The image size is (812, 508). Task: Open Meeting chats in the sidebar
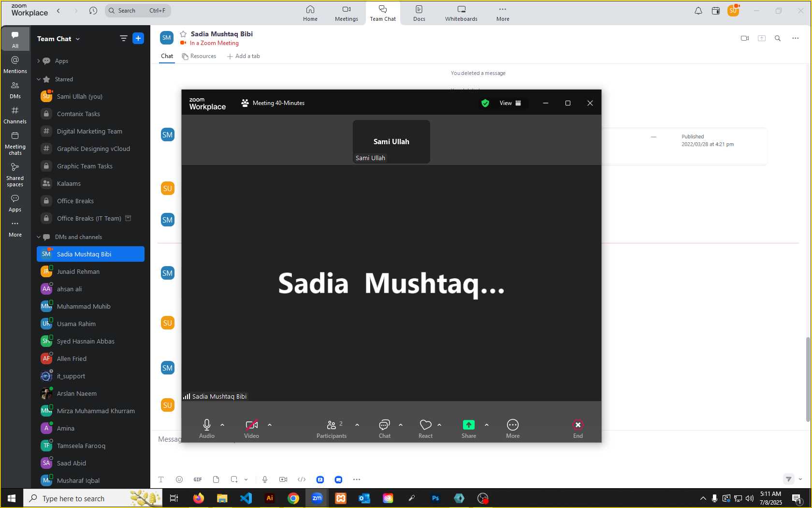tap(15, 143)
